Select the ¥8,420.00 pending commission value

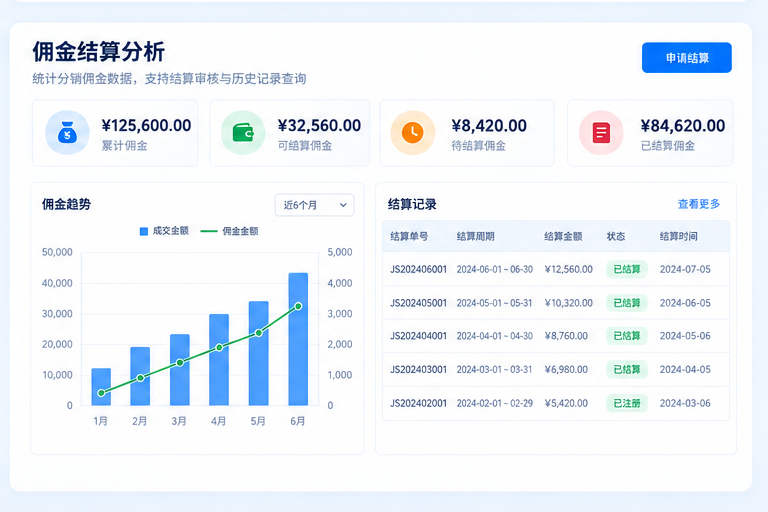tap(489, 126)
